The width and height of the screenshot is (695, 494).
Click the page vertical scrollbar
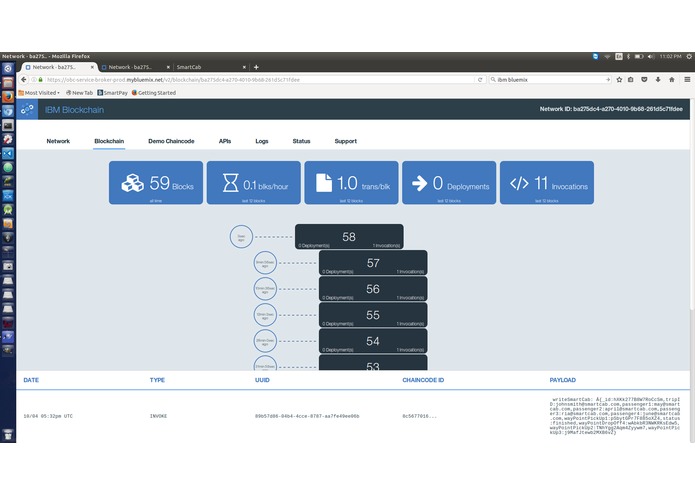[x=692, y=270]
